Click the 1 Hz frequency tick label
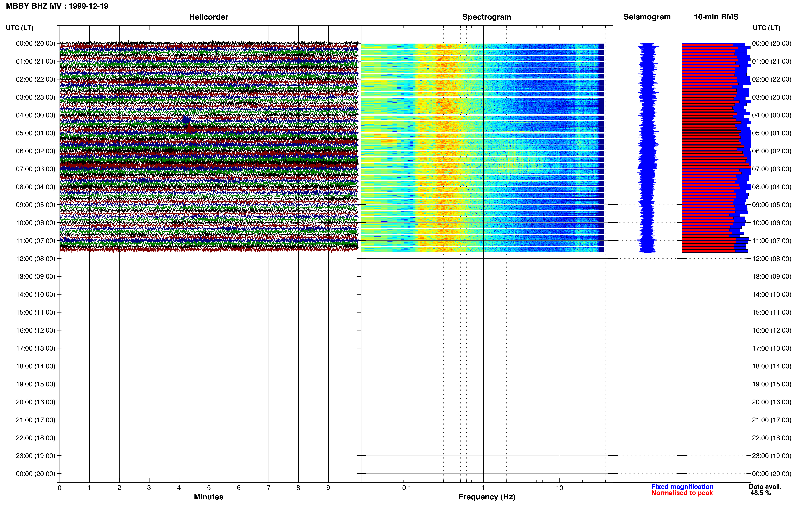 point(483,488)
